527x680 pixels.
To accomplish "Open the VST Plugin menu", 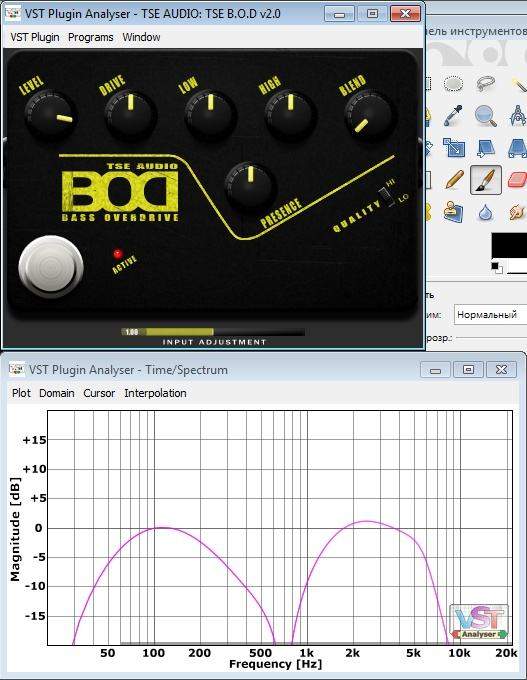I will pos(35,37).
